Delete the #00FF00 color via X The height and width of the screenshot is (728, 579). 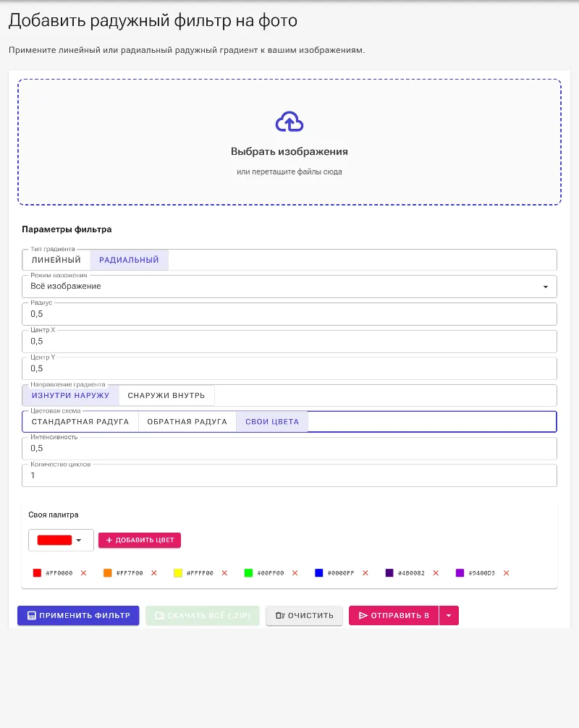[295, 573]
